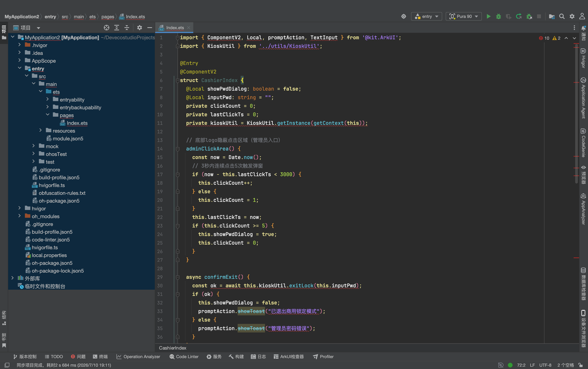
Task: Open the Pura 90 device dropdown
Action: coord(464,16)
